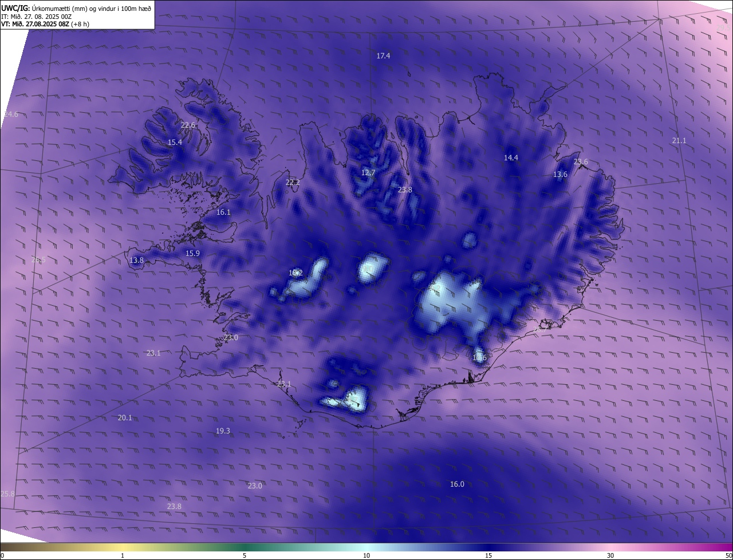Click the 22.6 value in the Westfjords
Screen dimensions: 733x560
(188, 125)
